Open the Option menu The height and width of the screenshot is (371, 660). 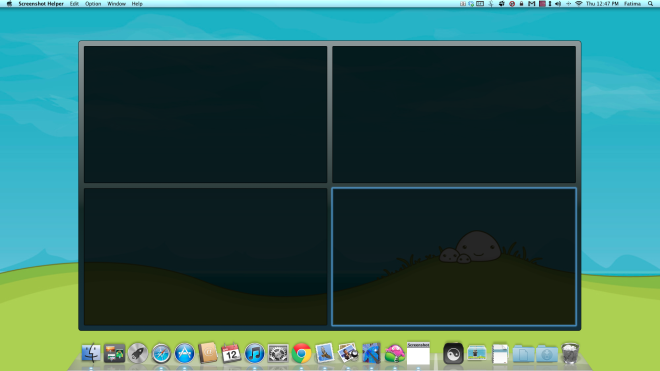pos(93,4)
